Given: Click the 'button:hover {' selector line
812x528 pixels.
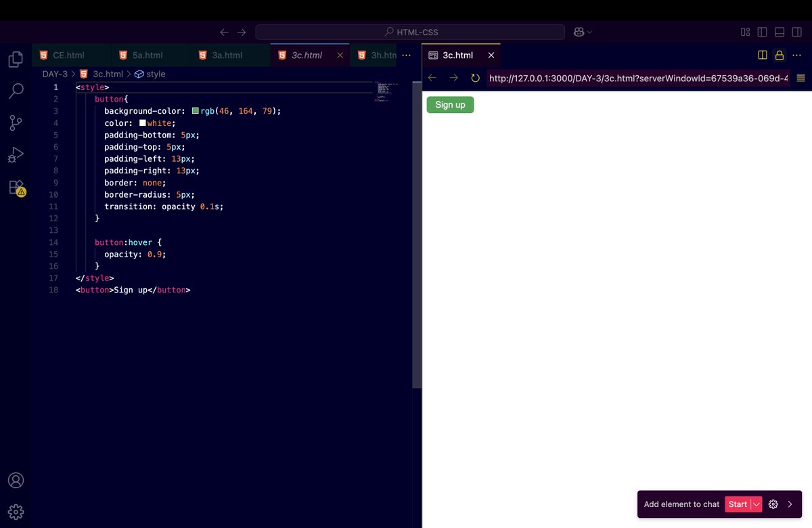Looking at the screenshot, I should click(128, 242).
